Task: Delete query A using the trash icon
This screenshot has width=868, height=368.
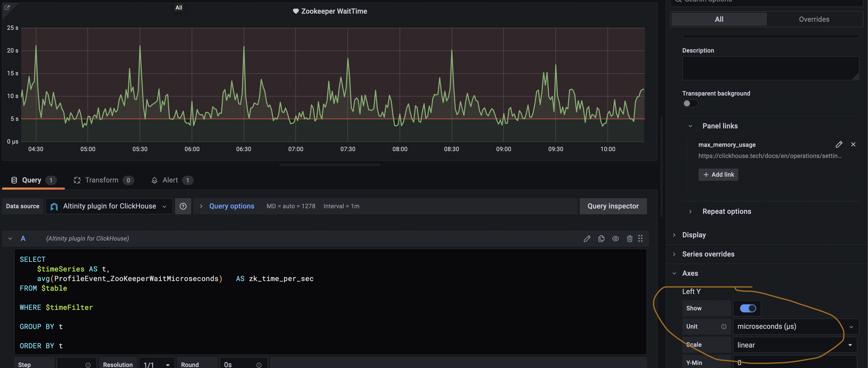Action: point(630,239)
